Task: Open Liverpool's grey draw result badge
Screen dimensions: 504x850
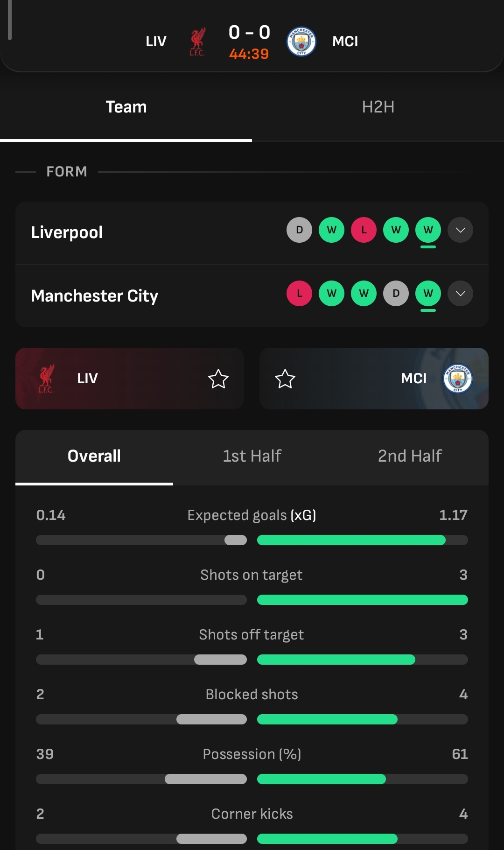Action: 299,230
